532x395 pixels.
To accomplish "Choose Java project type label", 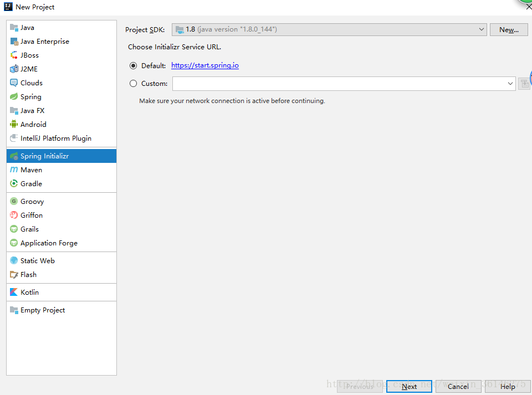I will [27, 28].
